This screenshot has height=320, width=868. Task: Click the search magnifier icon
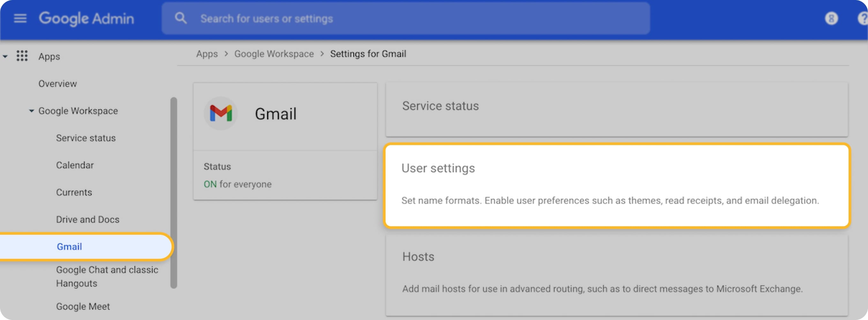click(x=181, y=18)
